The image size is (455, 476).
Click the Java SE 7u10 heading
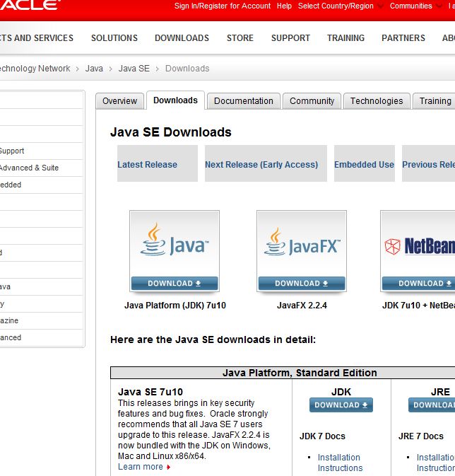click(150, 392)
